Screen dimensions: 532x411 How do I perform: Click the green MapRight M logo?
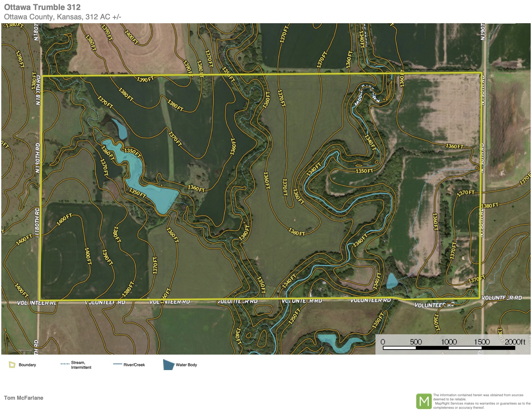tap(424, 401)
